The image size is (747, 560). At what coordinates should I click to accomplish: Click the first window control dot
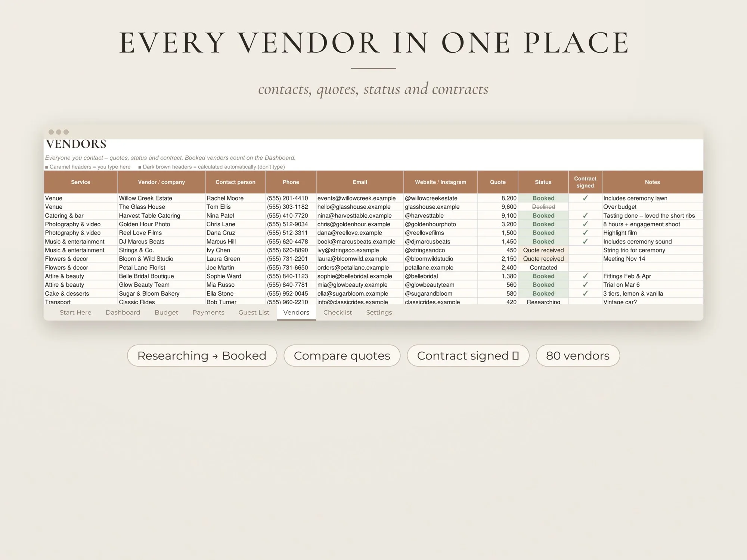(51, 132)
